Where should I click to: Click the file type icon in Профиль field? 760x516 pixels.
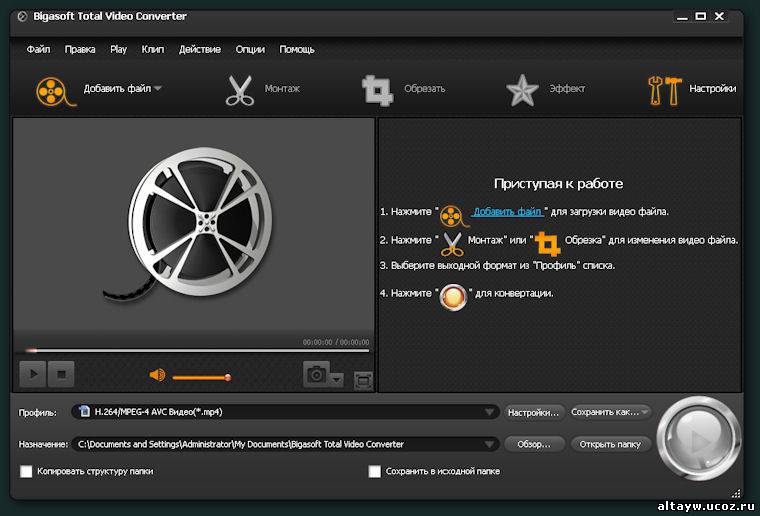(84, 411)
